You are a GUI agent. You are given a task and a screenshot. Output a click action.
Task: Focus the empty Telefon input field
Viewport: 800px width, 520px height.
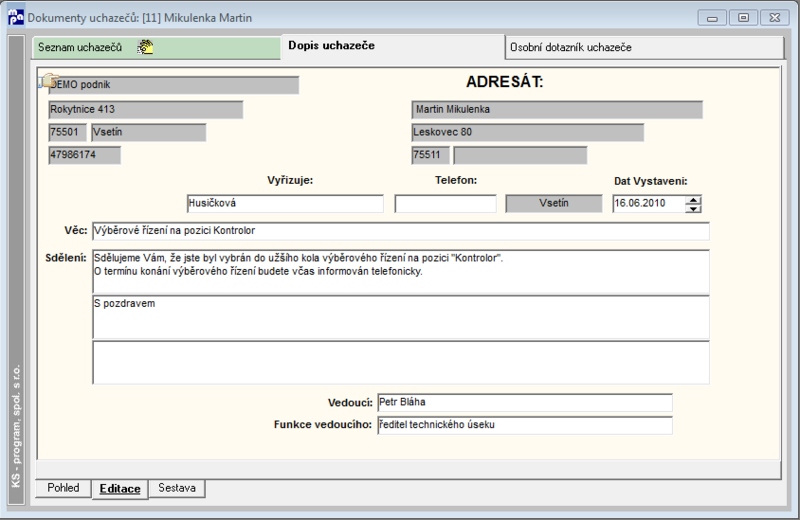point(445,204)
